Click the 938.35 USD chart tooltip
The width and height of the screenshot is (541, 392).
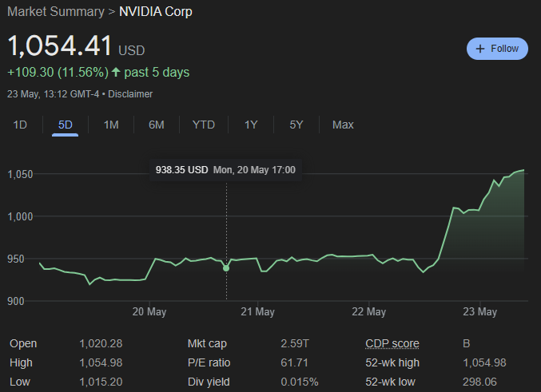click(225, 170)
